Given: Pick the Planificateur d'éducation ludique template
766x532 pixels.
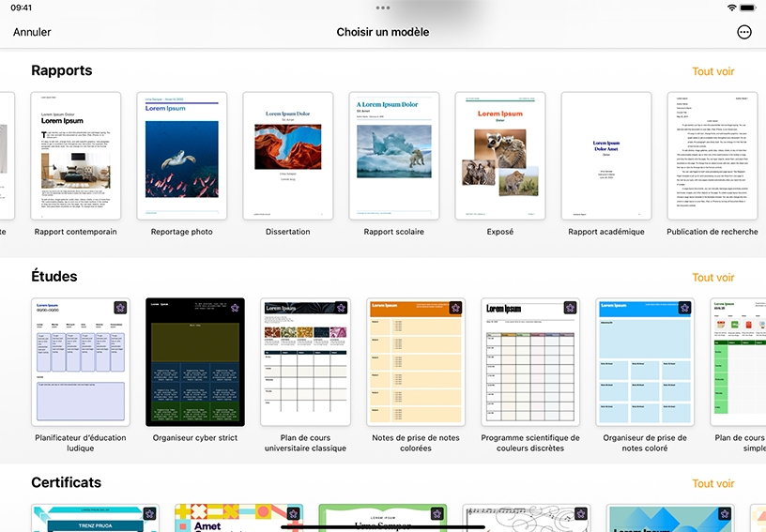Looking at the screenshot, I should click(81, 362).
